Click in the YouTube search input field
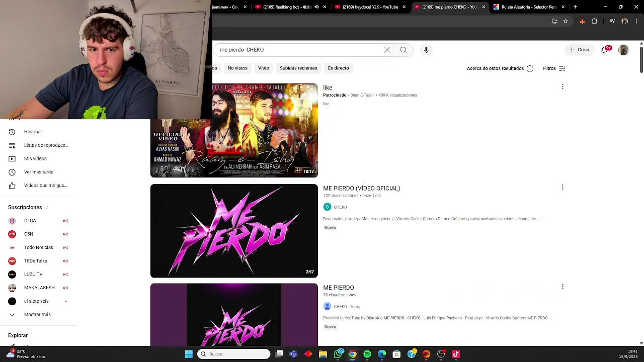This screenshot has height=362, width=644. pyautogui.click(x=299, y=50)
